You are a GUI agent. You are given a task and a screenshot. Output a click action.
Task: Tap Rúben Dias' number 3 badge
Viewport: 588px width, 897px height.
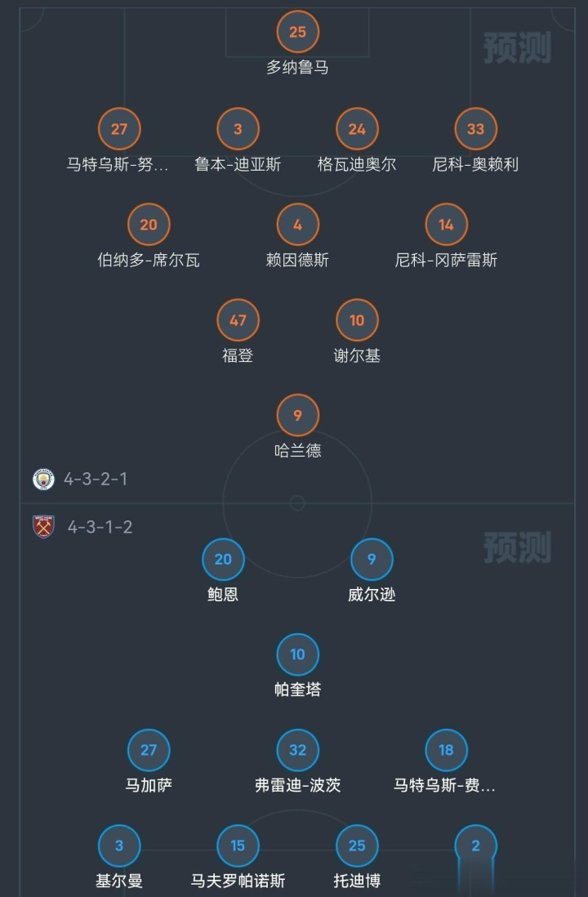[x=238, y=129]
